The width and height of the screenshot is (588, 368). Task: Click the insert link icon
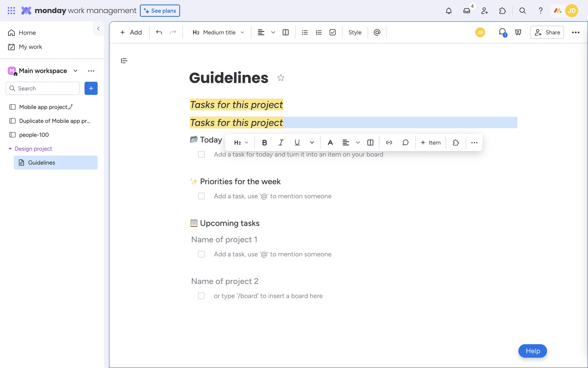[x=389, y=143]
